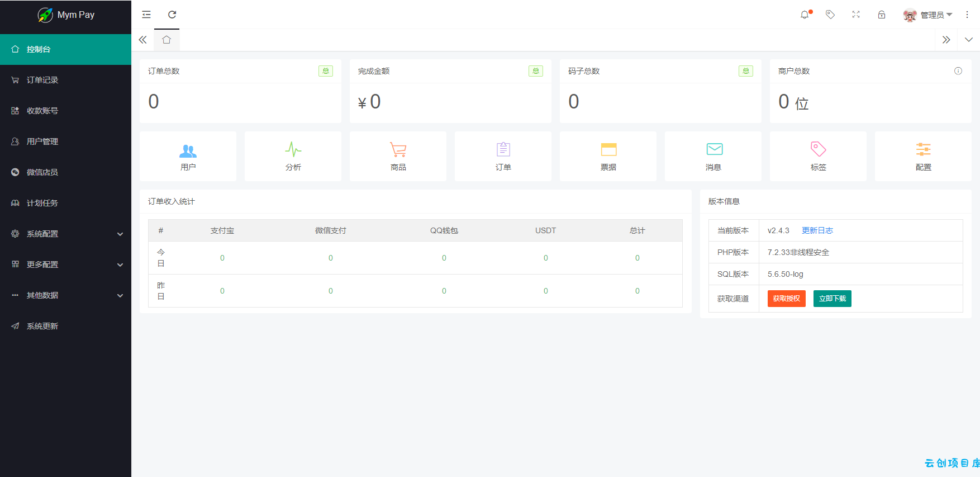This screenshot has width=980, height=477.
Task: Open 用户管理 in the sidebar
Action: (66, 141)
